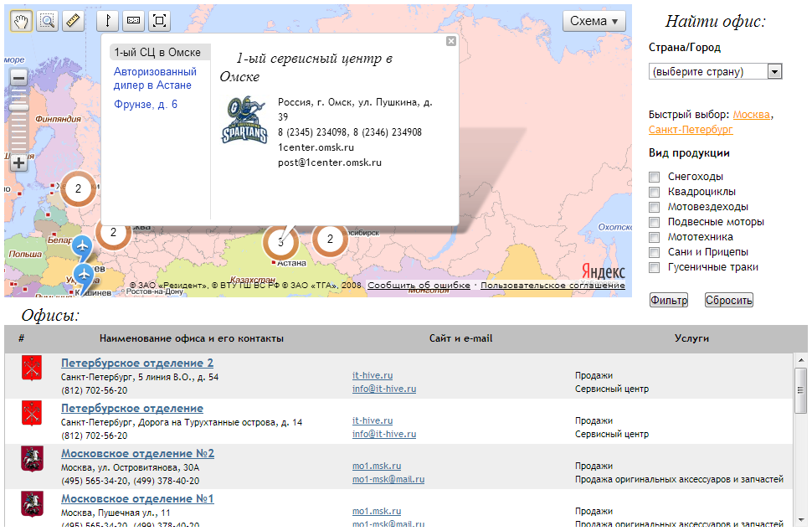
Task: Email info@it-hive.ru in the Турухтанные острова row
Action: click(384, 434)
